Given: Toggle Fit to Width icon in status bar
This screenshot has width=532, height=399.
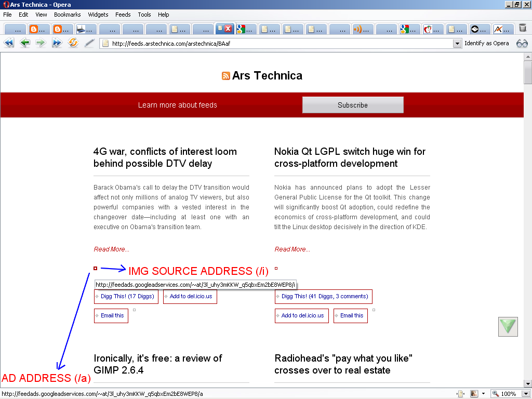Looking at the screenshot, I should coord(460,394).
